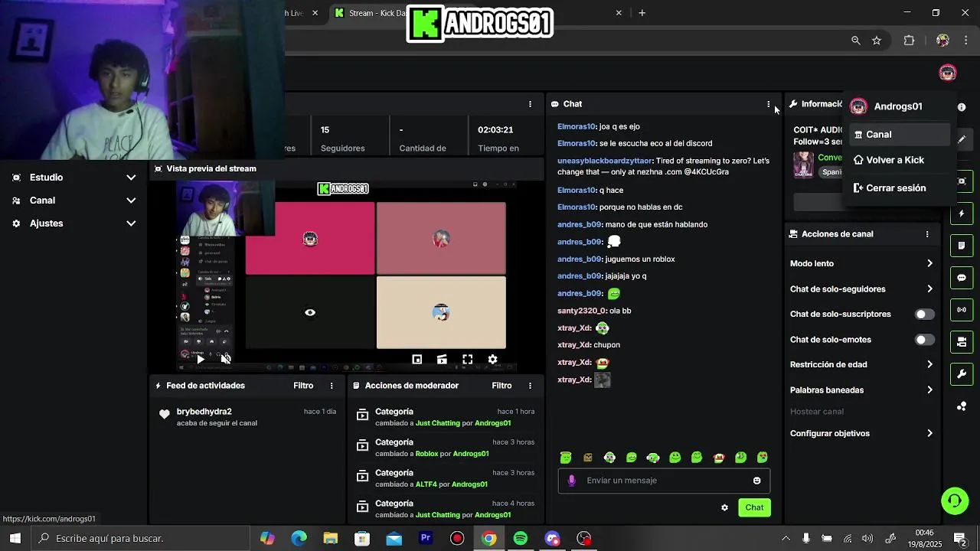Open Configurar objetivos settings
This screenshot has height=551, width=980.
[x=862, y=433]
